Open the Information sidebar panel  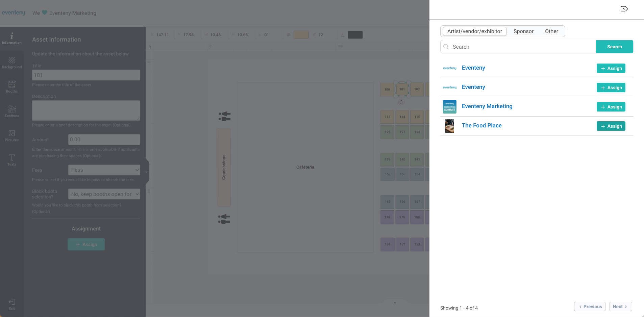(12, 39)
